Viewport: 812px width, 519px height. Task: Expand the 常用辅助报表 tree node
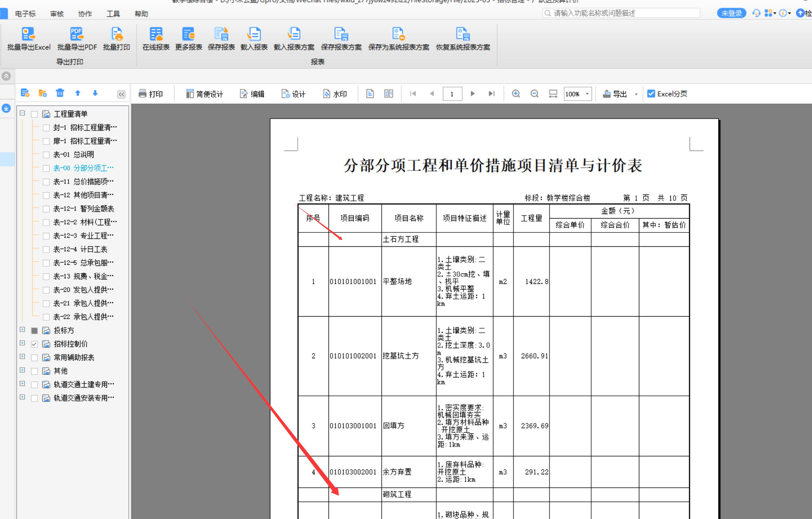tap(22, 357)
